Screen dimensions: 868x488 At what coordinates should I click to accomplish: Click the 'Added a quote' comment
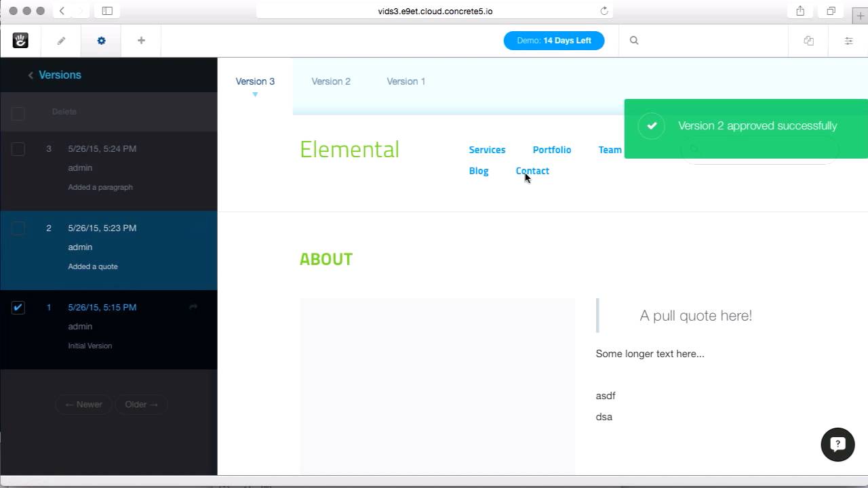(x=93, y=266)
